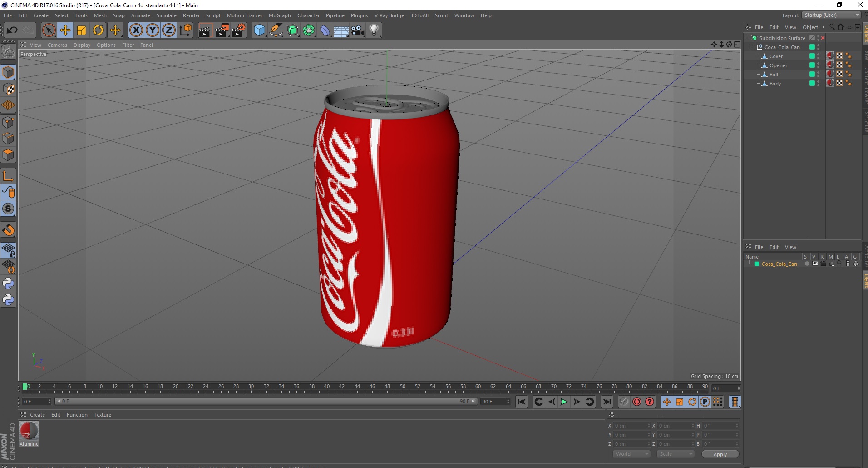Viewport: 868px width, 468px height.
Task: Open the File menu
Action: (x=8, y=15)
